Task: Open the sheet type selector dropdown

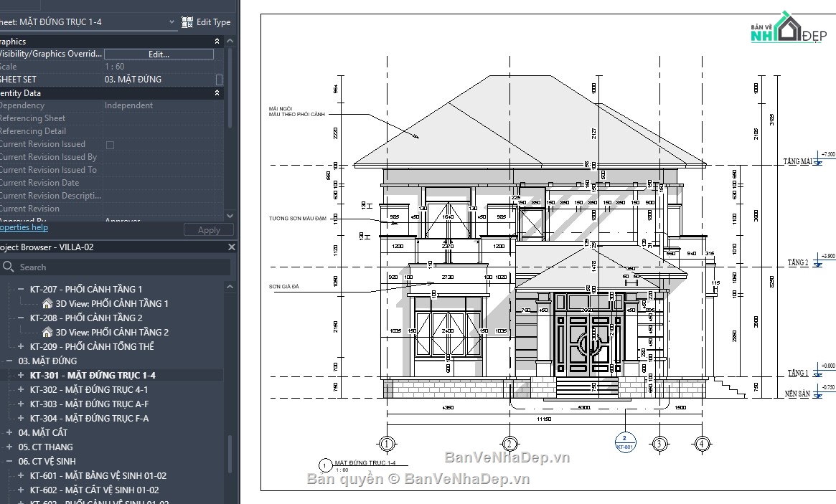Action: point(172,22)
